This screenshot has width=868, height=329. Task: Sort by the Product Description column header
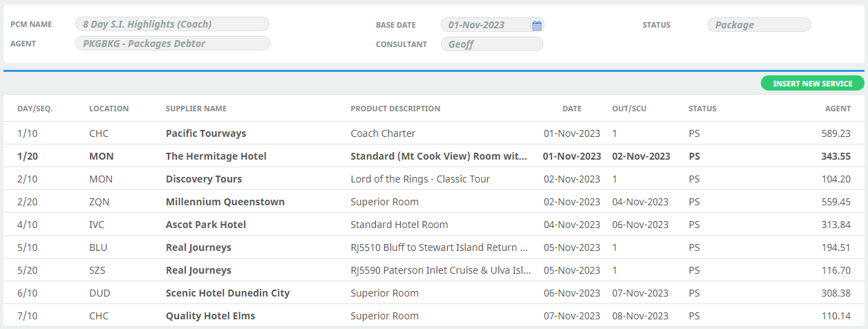[395, 109]
